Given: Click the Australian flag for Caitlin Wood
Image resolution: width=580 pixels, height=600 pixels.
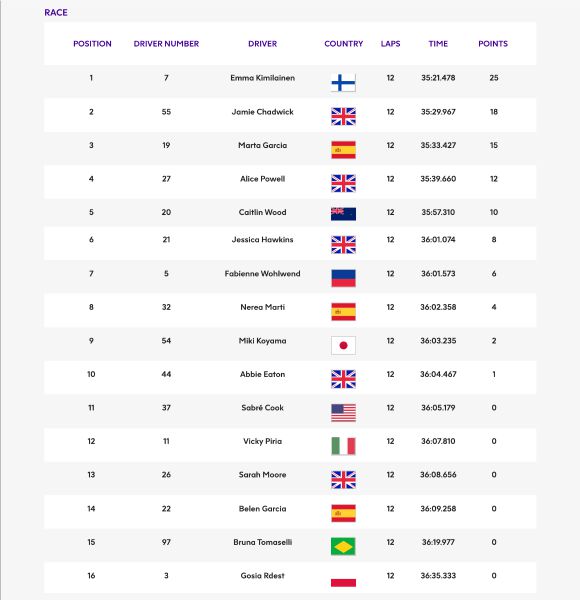Looking at the screenshot, I should tap(343, 214).
